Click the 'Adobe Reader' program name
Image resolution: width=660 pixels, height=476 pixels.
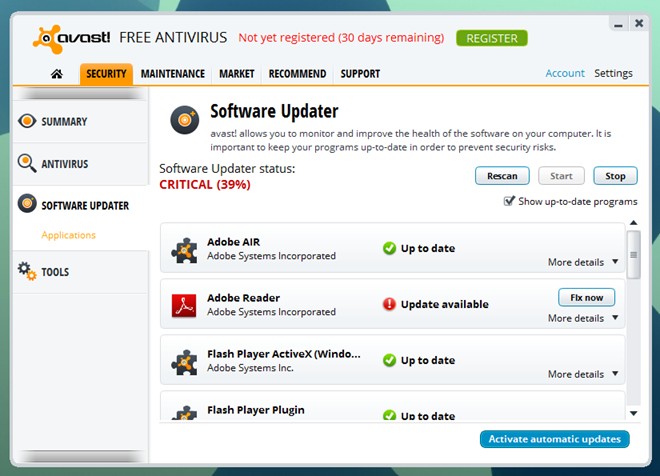pyautogui.click(x=243, y=298)
